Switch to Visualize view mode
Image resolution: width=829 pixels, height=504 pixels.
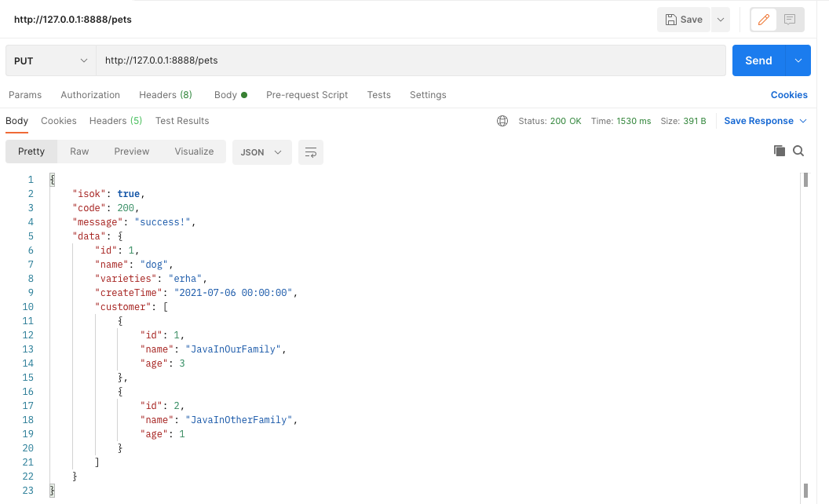(x=194, y=152)
